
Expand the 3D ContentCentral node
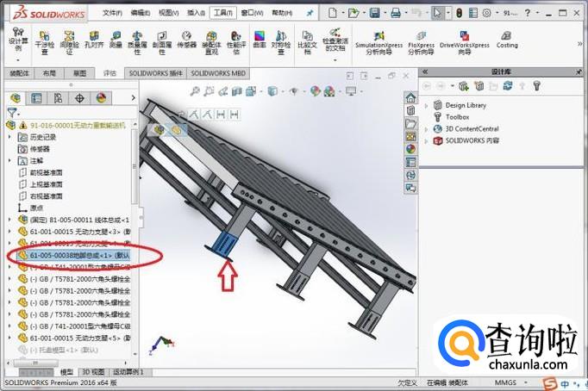pyautogui.click(x=426, y=129)
